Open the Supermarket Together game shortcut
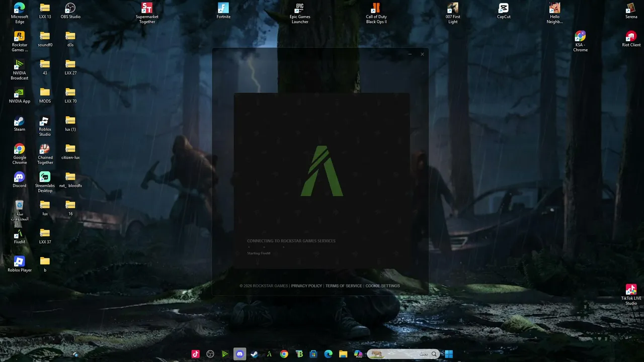 point(147,13)
